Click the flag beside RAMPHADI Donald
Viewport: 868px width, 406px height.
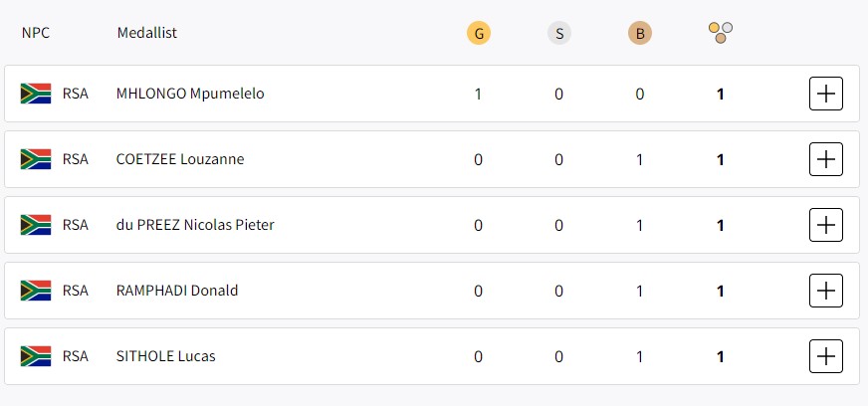click(36, 291)
